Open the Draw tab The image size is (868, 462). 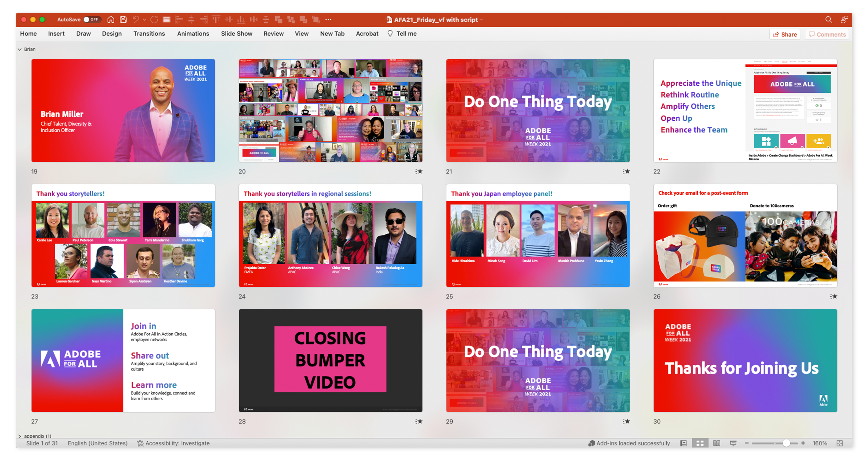coord(84,34)
